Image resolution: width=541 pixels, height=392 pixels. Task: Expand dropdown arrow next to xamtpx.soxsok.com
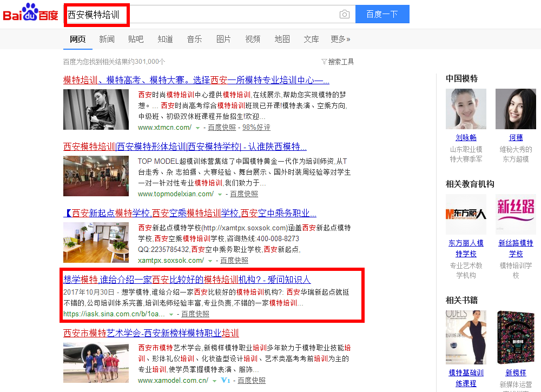point(210,261)
